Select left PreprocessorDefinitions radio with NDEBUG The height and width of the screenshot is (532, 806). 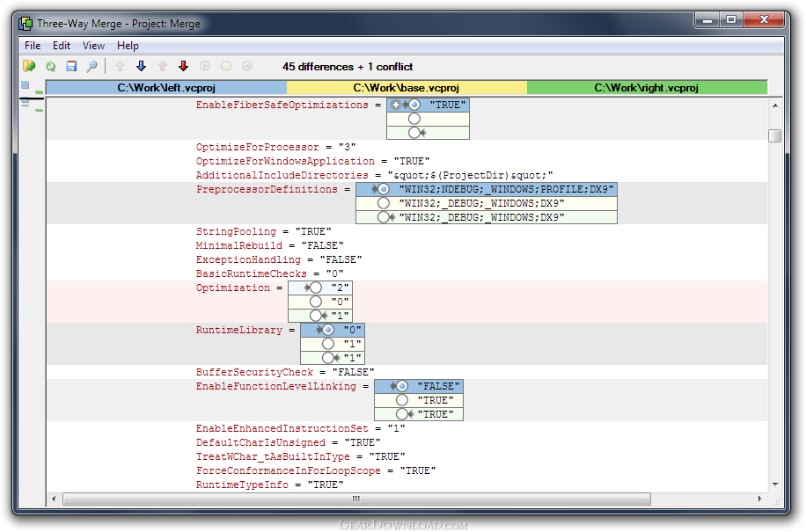point(384,189)
